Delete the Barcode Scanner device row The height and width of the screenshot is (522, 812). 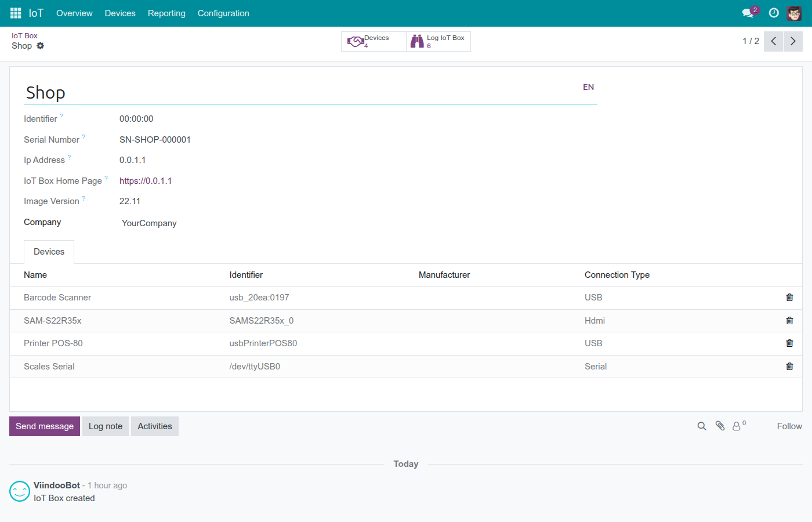point(789,298)
